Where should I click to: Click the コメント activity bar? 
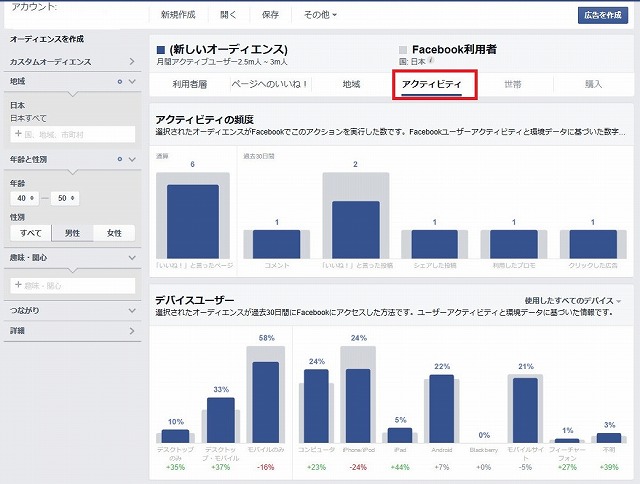point(277,244)
